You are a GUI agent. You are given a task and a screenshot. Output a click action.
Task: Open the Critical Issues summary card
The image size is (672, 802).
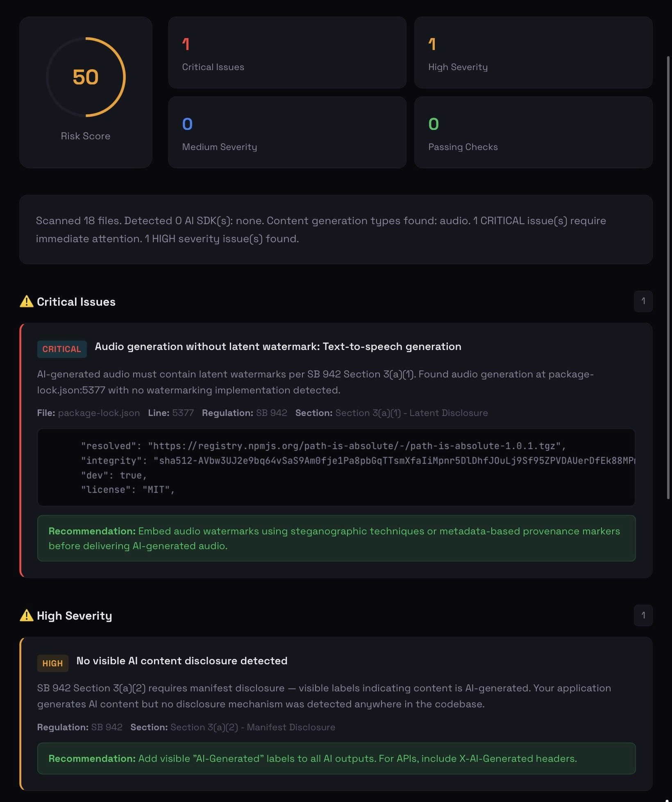pos(287,52)
